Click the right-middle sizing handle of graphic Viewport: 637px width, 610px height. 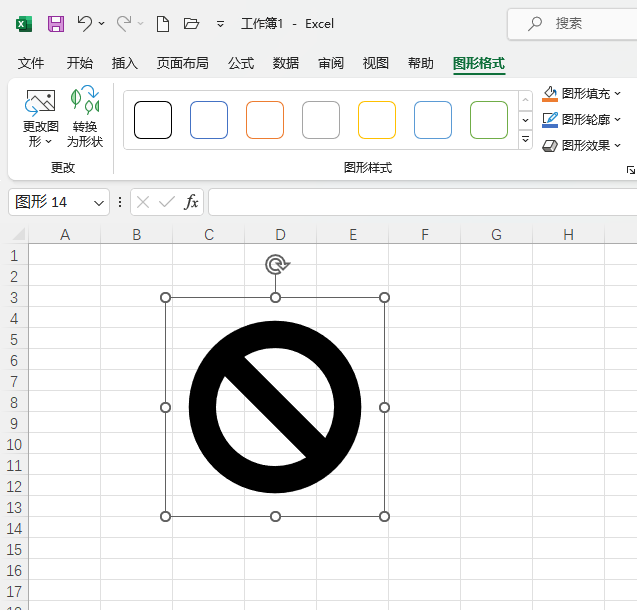click(x=384, y=407)
